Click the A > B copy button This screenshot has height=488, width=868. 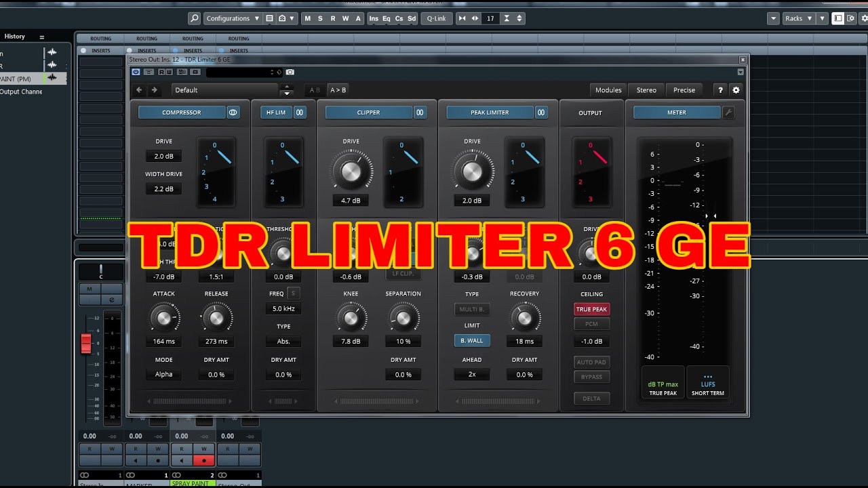pyautogui.click(x=338, y=89)
